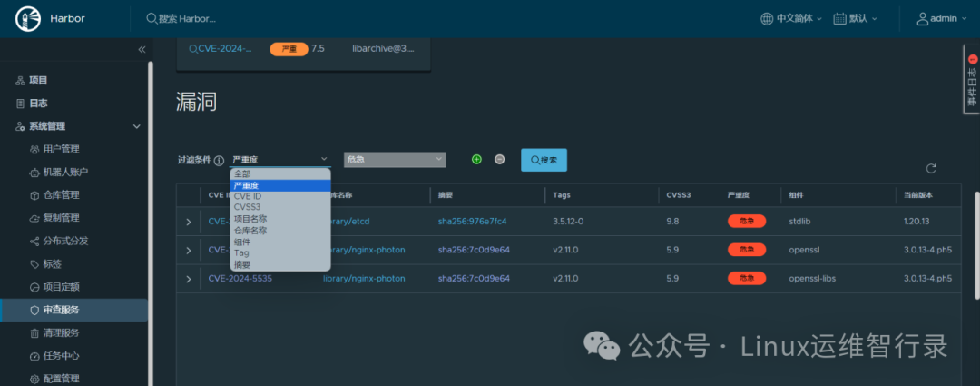The width and height of the screenshot is (980, 386).
Task: Click the 搜索 Harbor search field
Action: pyautogui.click(x=187, y=19)
